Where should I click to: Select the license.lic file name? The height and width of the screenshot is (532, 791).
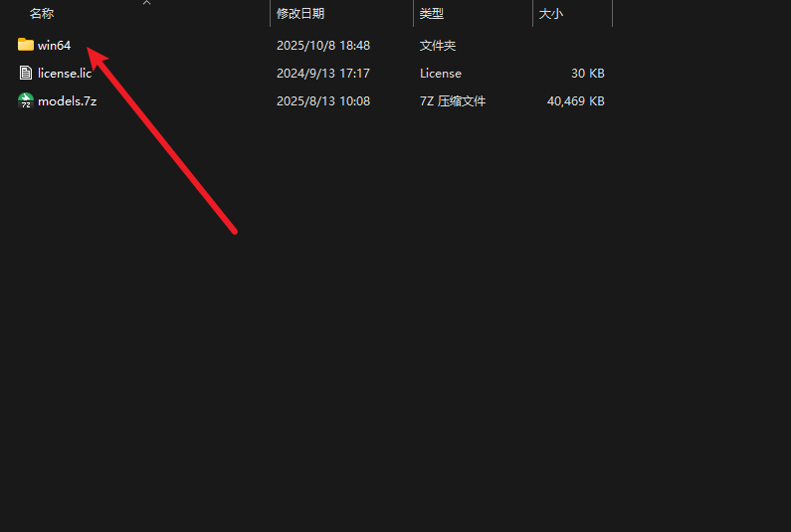(x=65, y=74)
